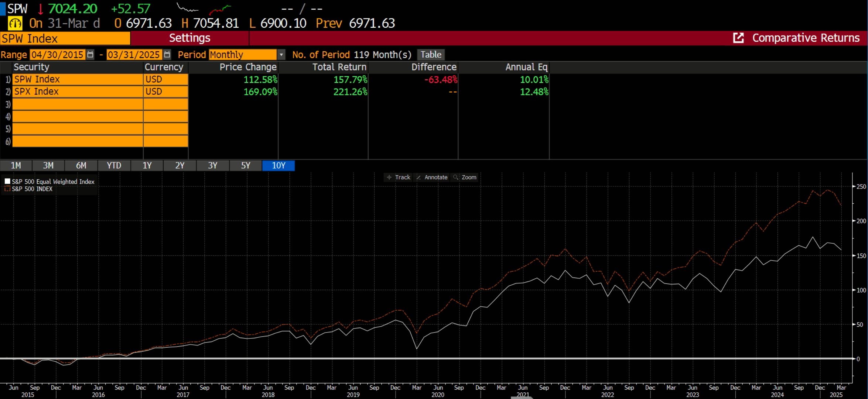Click the Comparative Returns title link
The height and width of the screenshot is (399, 868).
(x=806, y=38)
